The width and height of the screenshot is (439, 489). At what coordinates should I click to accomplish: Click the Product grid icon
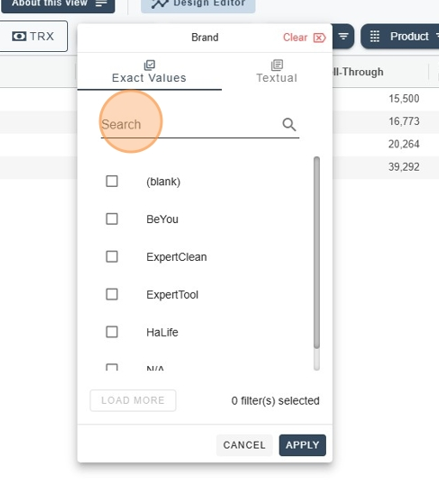(375, 36)
